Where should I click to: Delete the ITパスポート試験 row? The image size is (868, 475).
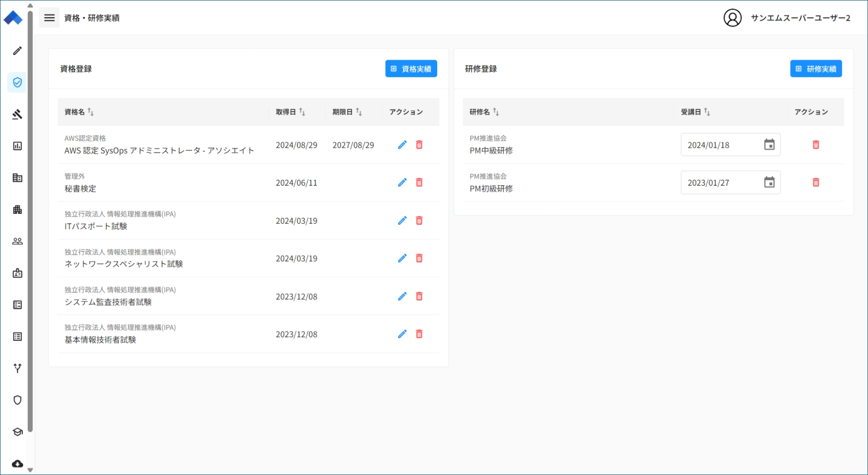pos(419,221)
